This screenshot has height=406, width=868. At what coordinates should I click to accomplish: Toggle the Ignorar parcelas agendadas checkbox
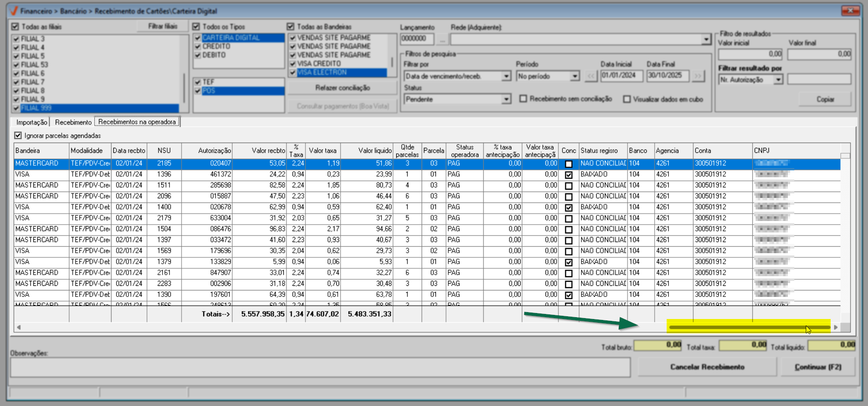pyautogui.click(x=18, y=135)
